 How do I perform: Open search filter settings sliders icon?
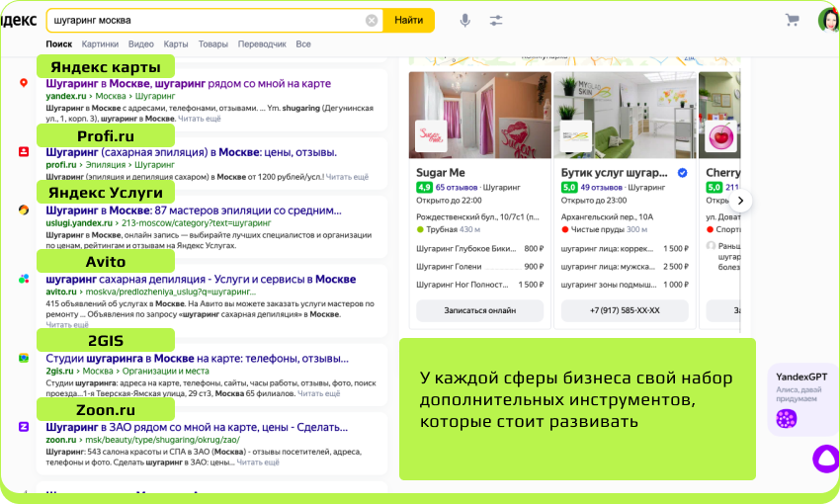pos(496,21)
